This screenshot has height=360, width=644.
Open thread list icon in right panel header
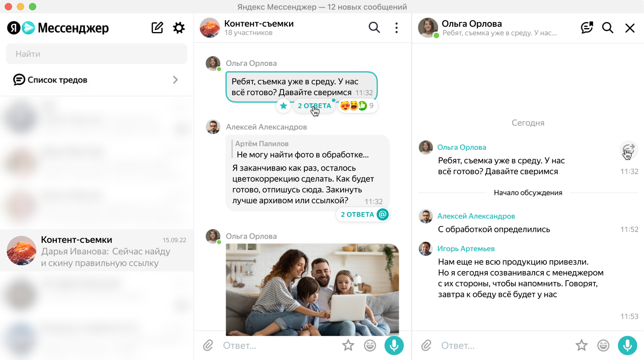click(586, 28)
